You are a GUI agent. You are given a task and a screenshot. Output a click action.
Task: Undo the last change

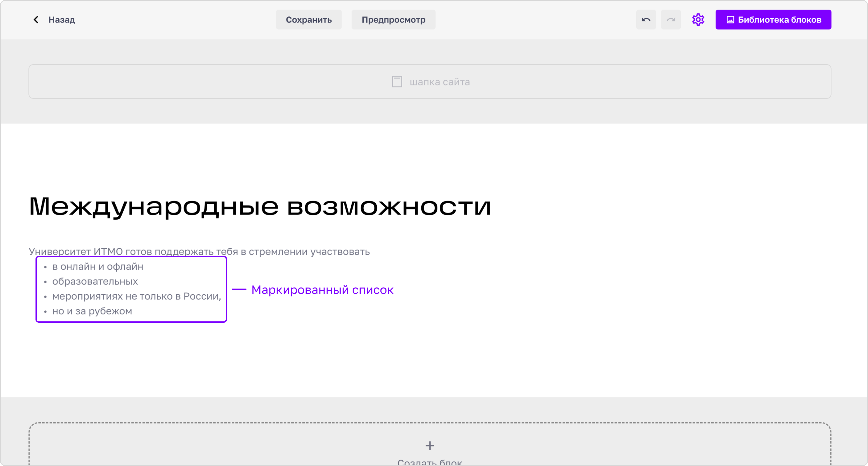click(x=646, y=19)
